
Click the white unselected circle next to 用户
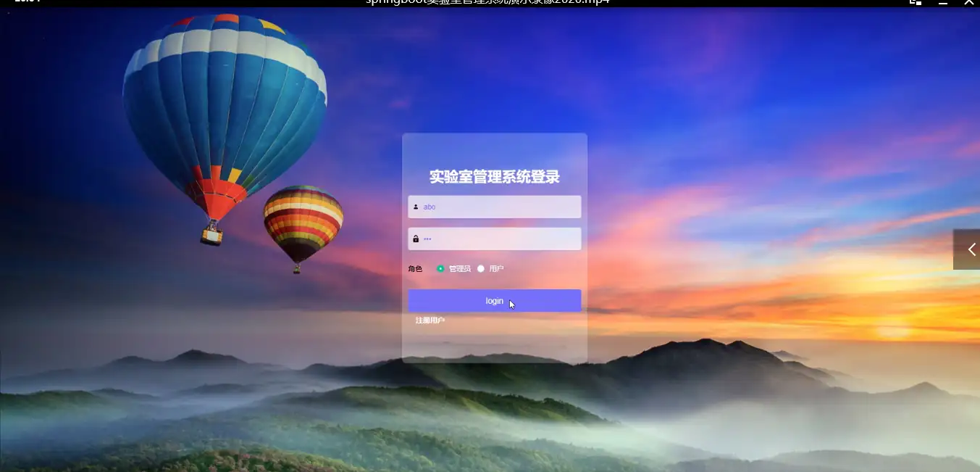pyautogui.click(x=480, y=268)
